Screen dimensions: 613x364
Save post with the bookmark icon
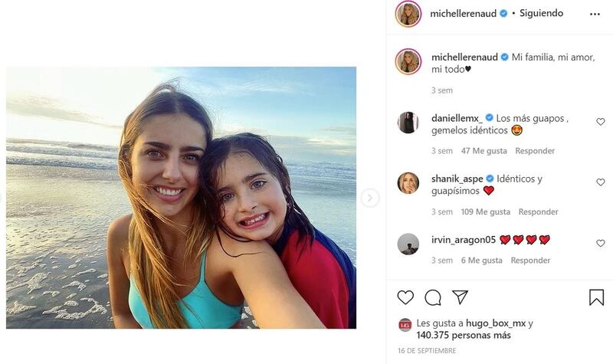pyautogui.click(x=596, y=297)
